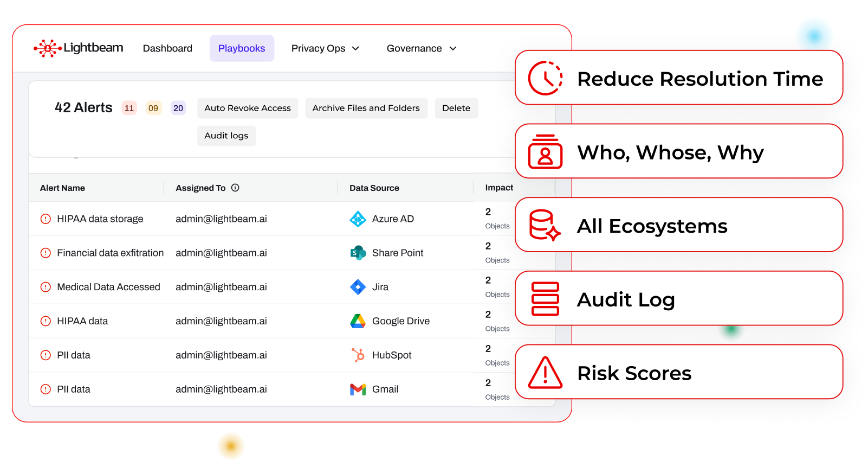Open PII data alert for Gmail
Image resolution: width=868 pixels, height=467 pixels.
point(74,389)
